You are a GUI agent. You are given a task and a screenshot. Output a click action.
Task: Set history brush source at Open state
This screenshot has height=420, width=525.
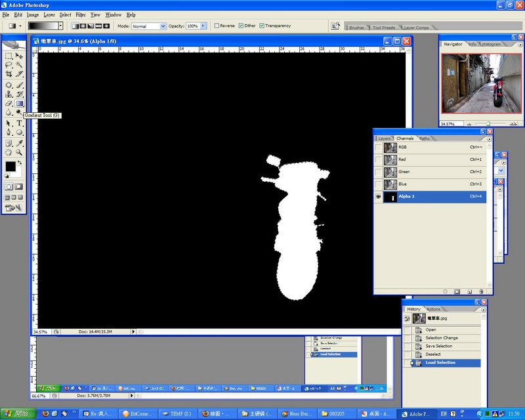[408, 330]
